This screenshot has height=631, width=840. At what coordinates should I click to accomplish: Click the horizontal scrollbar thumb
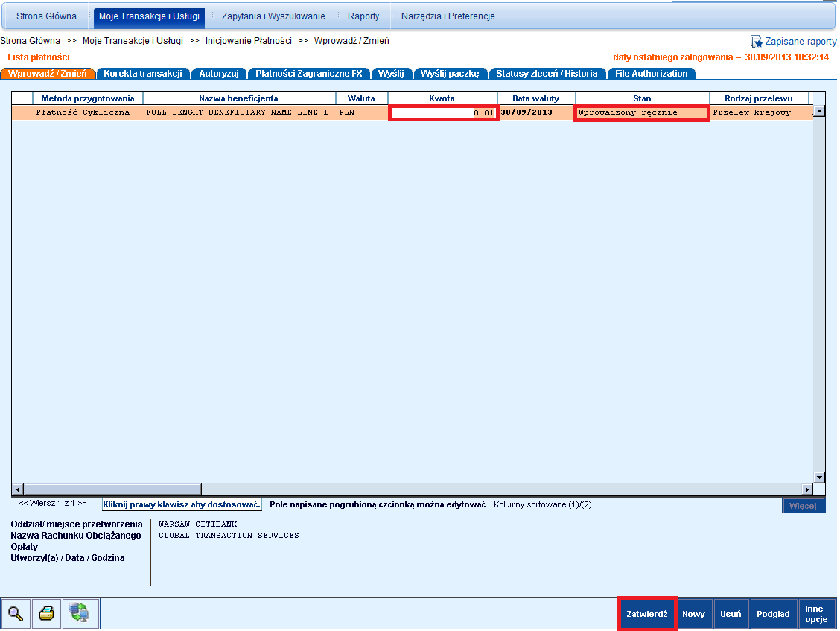[112, 489]
